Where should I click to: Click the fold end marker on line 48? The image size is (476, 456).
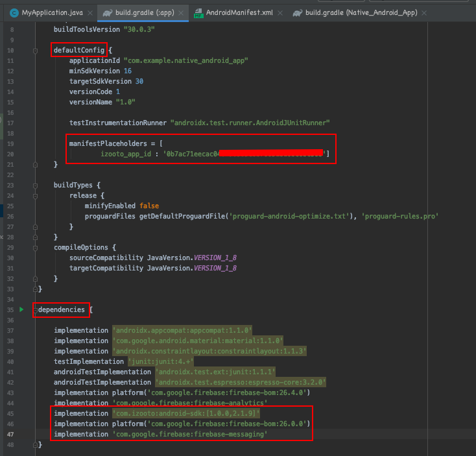click(35, 445)
